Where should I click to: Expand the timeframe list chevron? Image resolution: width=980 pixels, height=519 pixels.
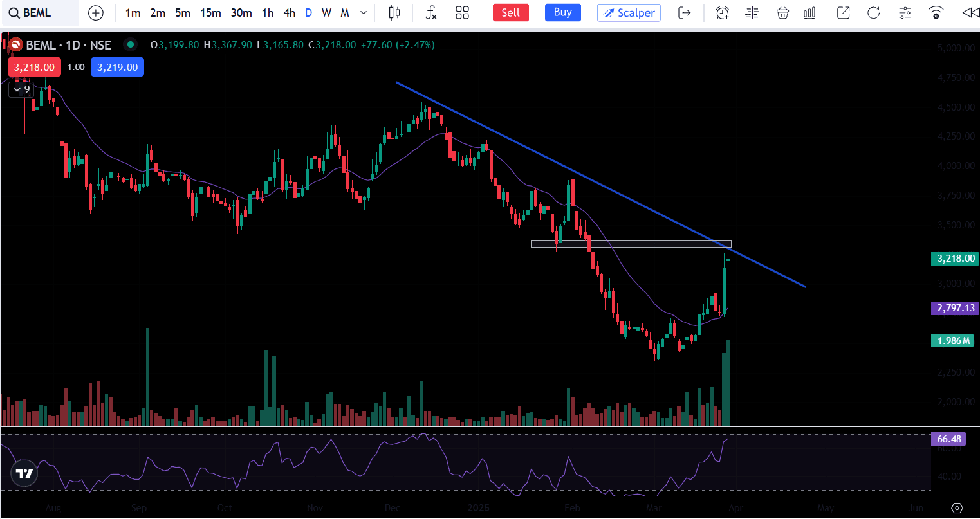(364, 13)
